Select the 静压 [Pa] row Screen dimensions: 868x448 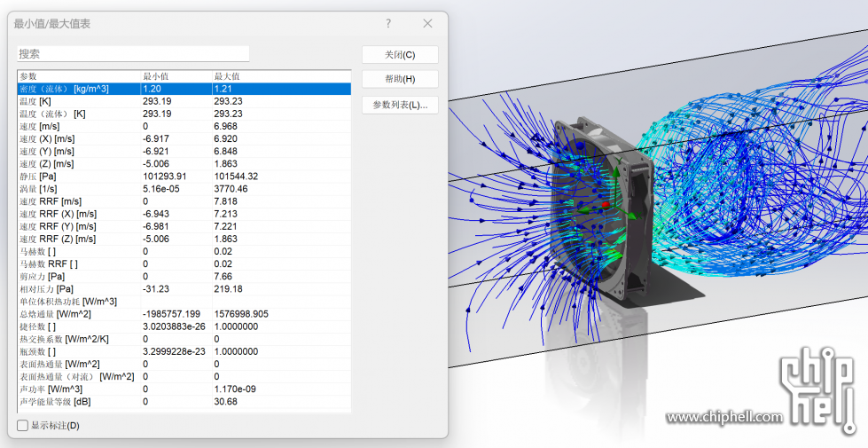click(x=184, y=177)
